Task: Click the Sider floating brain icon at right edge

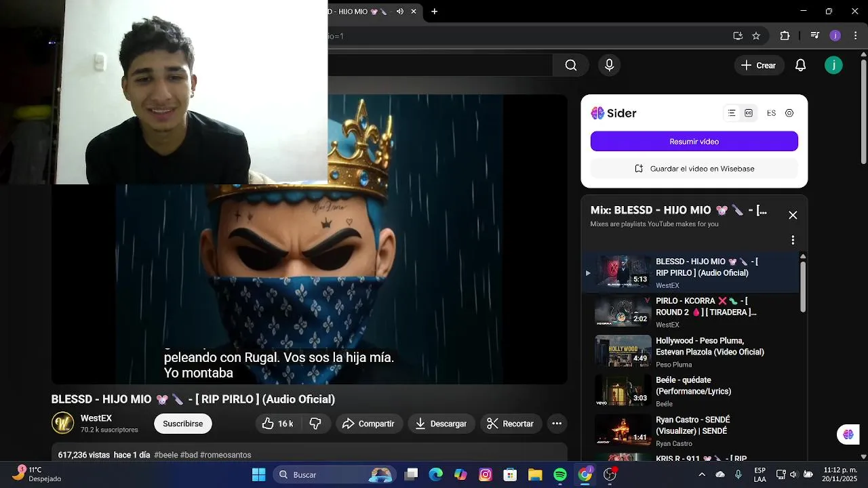Action: (x=848, y=434)
